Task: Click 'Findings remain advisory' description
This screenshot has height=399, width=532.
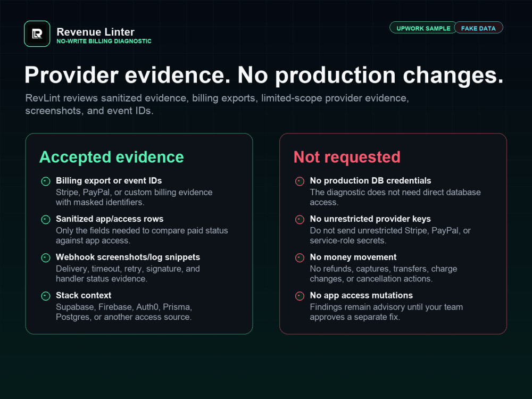Action: click(x=386, y=312)
